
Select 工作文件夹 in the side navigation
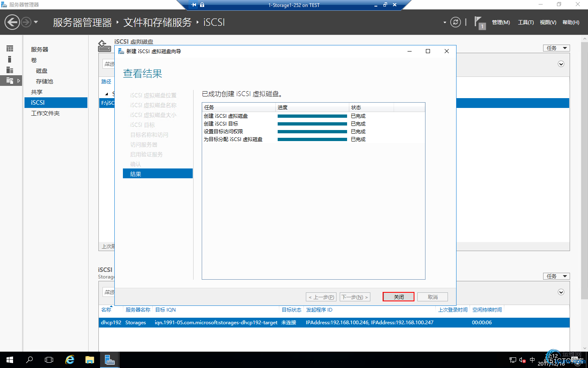tap(56, 113)
